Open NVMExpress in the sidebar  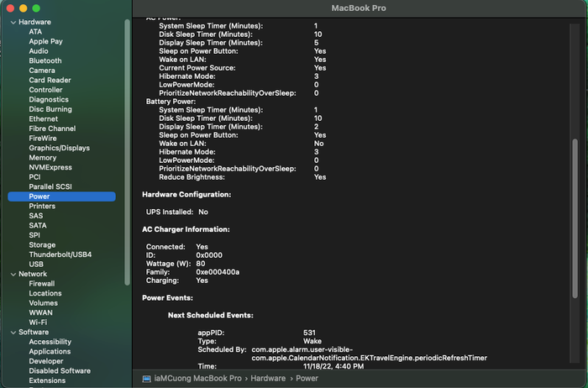[x=50, y=168]
